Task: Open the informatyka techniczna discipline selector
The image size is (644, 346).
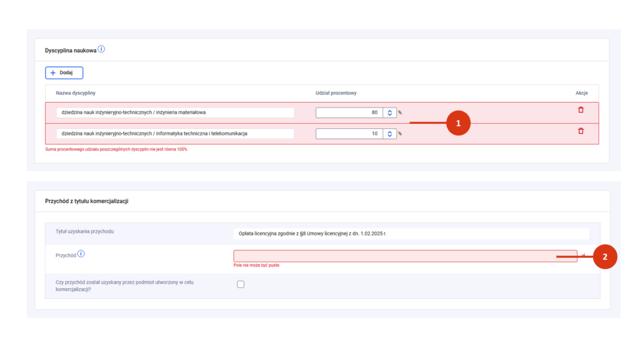Action: 175,133
